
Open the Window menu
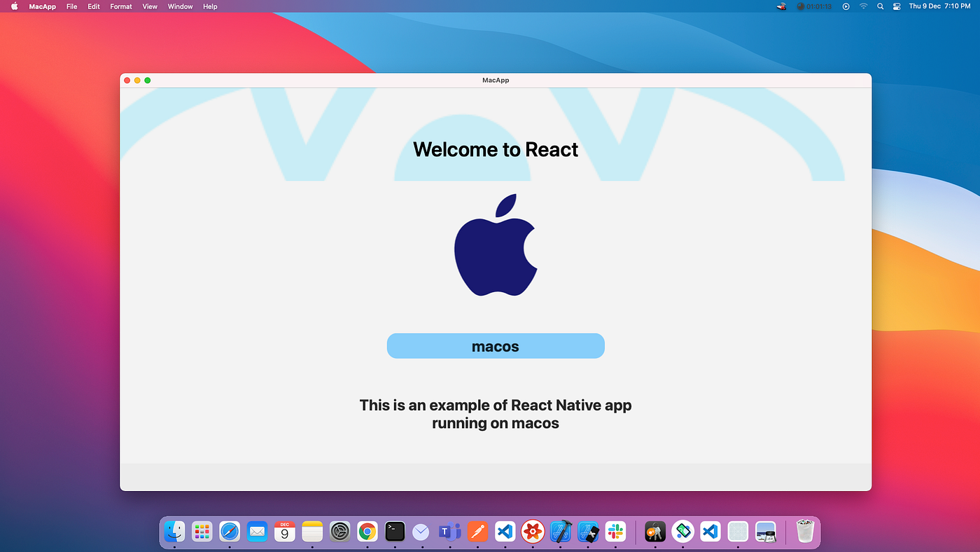click(x=180, y=6)
